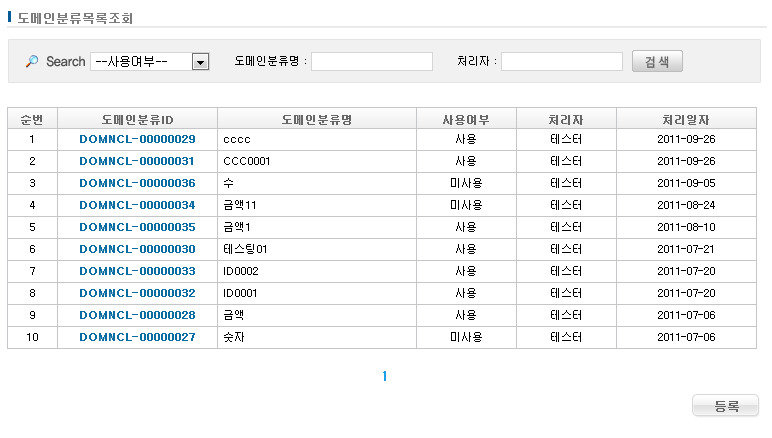Viewport: 772px width, 438px height.
Task: Click the 사용여부 column header
Action: 465,119
